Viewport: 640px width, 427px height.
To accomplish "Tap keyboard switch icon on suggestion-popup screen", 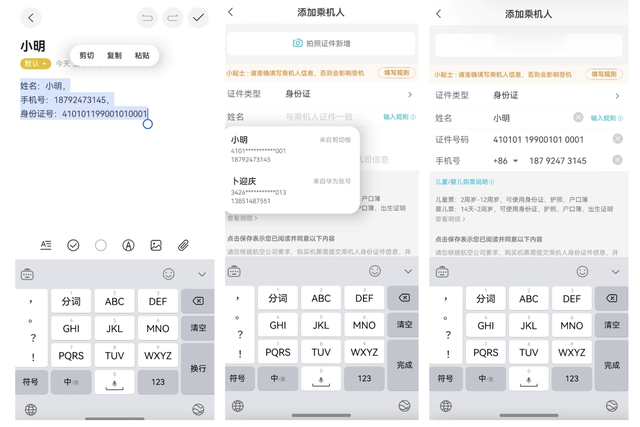I will (x=234, y=271).
